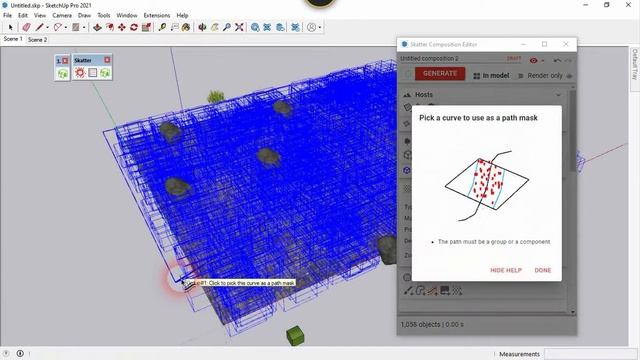Collapse the Hosts section chevron
The height and width of the screenshot is (360, 640).
point(558,95)
